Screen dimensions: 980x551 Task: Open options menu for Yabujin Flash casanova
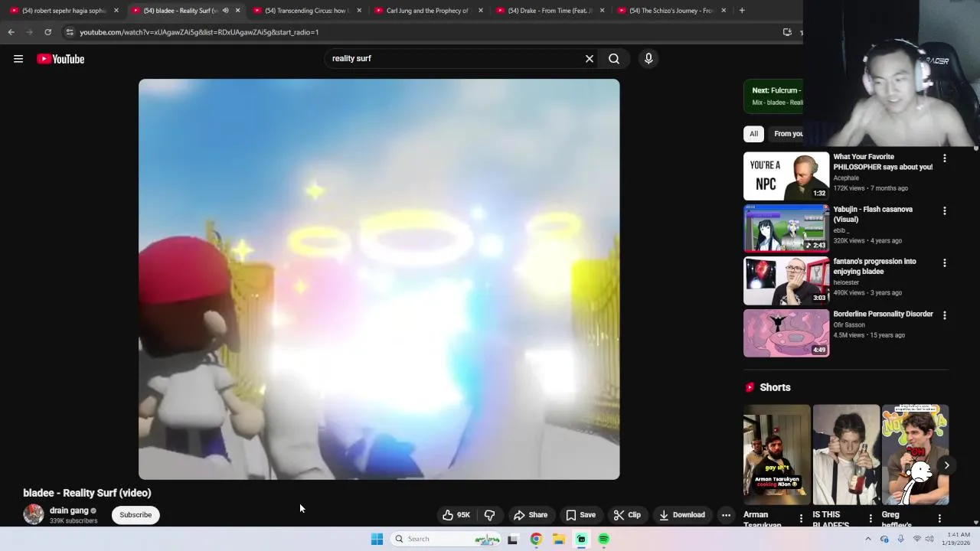944,210
